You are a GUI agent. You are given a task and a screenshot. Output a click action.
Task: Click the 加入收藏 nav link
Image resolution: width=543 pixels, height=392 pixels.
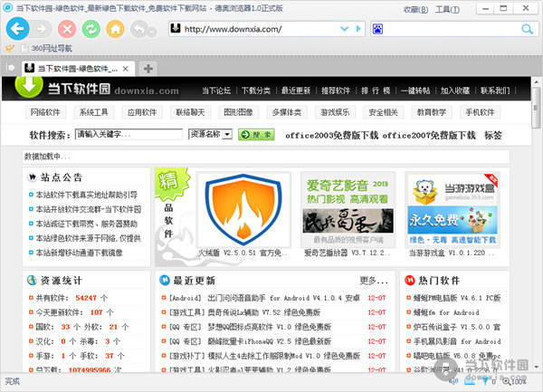point(455,91)
